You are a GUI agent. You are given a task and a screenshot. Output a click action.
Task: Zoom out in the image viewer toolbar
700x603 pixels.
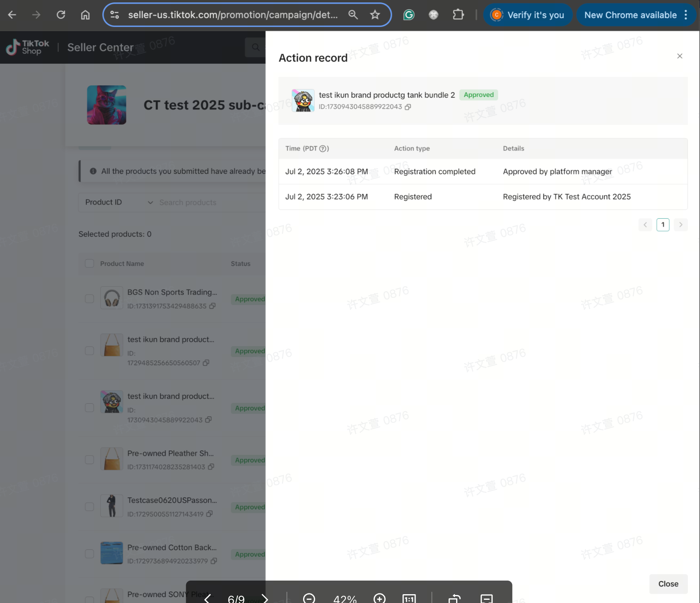pyautogui.click(x=309, y=598)
